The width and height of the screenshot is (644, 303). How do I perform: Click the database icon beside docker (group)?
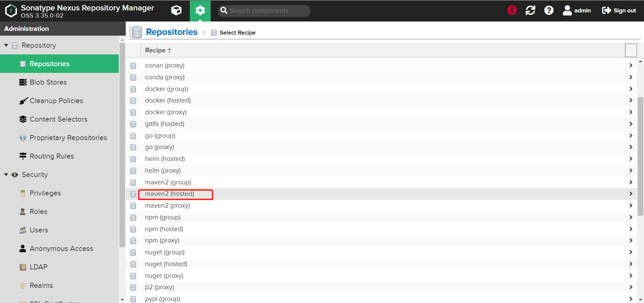point(133,89)
